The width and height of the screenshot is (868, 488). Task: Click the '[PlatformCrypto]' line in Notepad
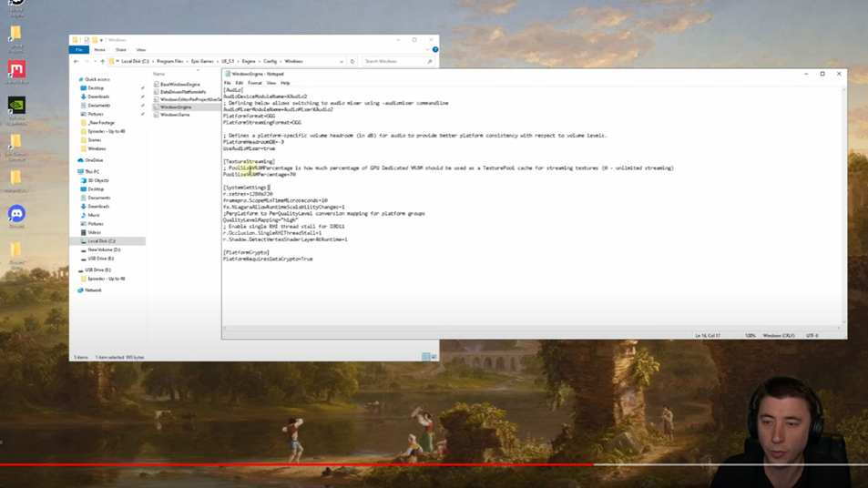tap(246, 252)
